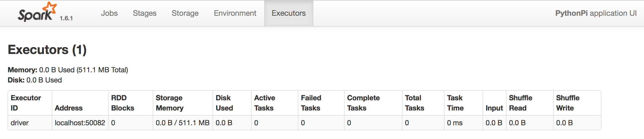Switch to the Stages tab

145,13
